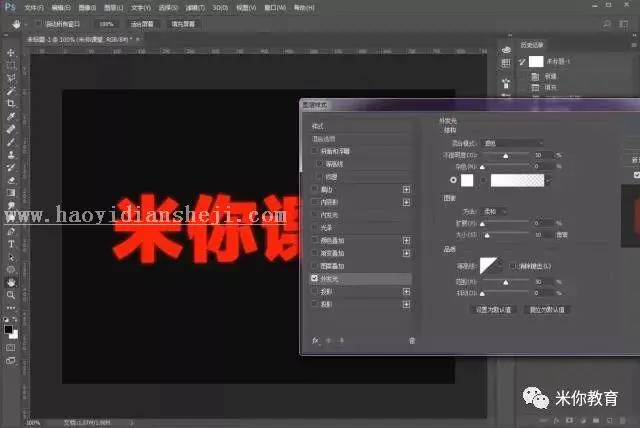Screen dimensions: 640x428
Task: Click fx add-effect icon in Layer Style dialog
Action: (x=316, y=340)
